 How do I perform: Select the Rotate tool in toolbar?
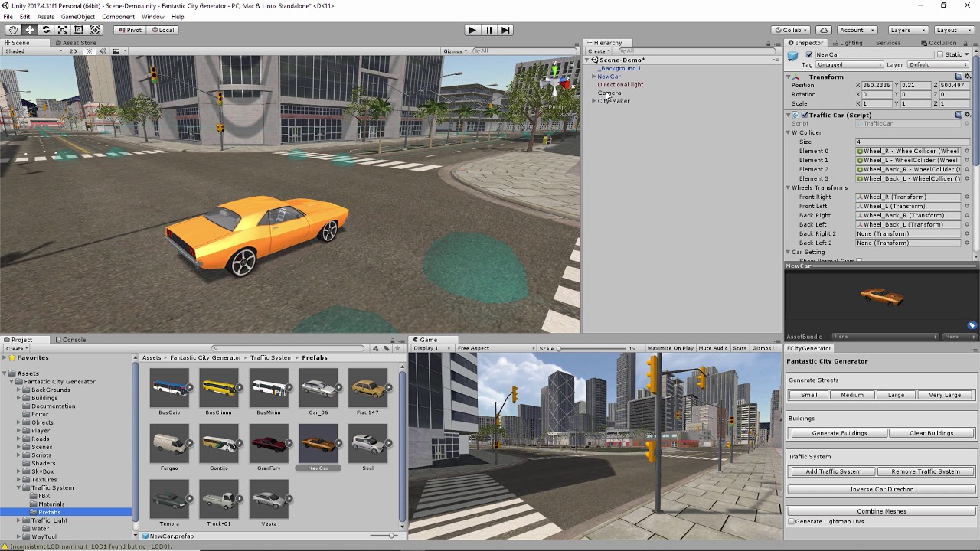(x=46, y=30)
